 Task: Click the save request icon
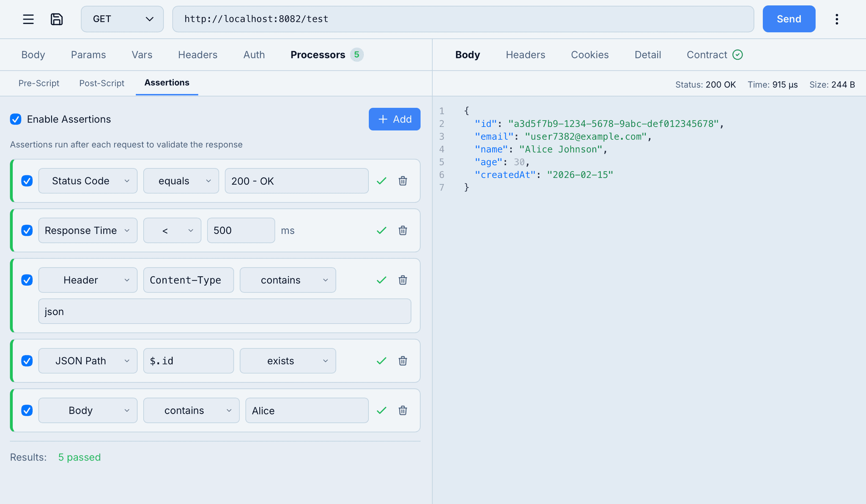[x=57, y=19]
